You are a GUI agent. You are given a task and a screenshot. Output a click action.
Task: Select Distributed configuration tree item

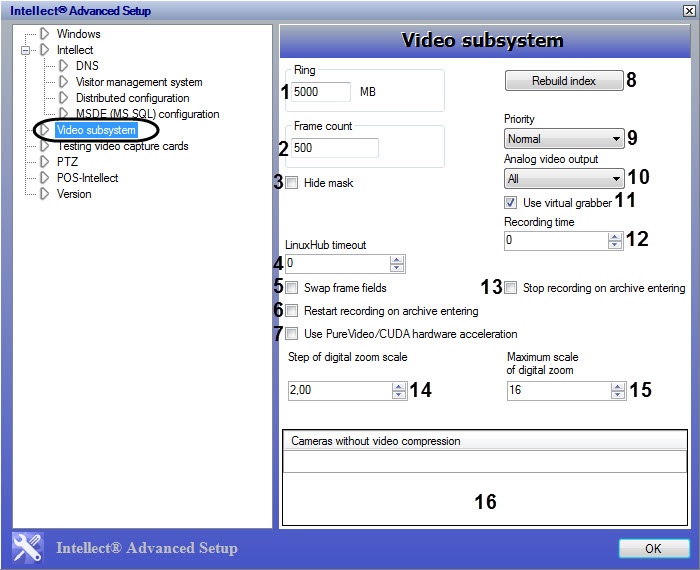click(133, 98)
